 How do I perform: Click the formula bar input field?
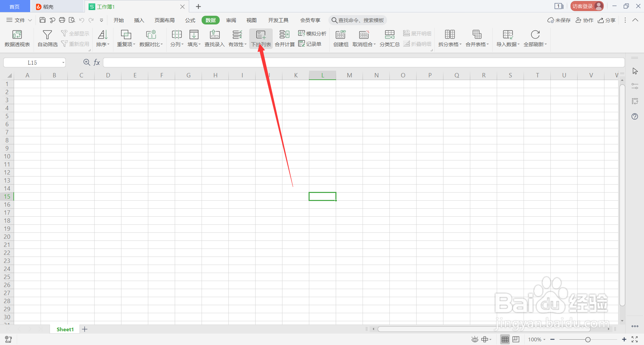364,62
